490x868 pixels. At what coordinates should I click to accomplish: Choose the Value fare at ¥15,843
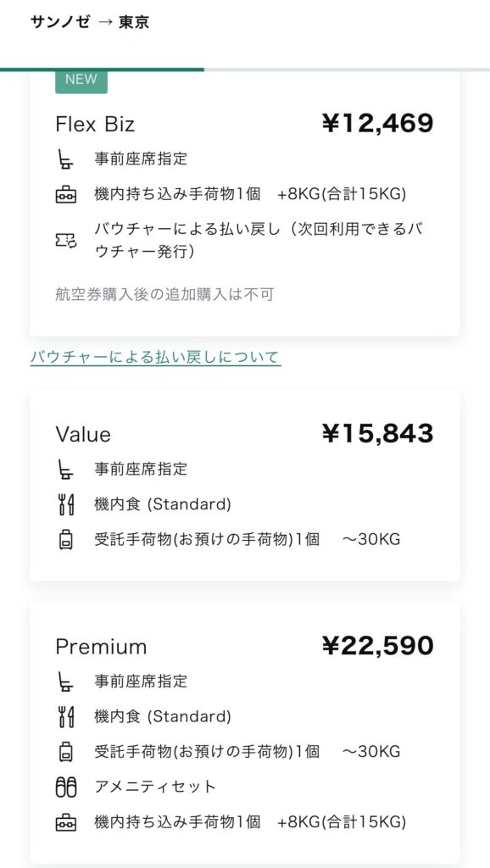(245, 486)
